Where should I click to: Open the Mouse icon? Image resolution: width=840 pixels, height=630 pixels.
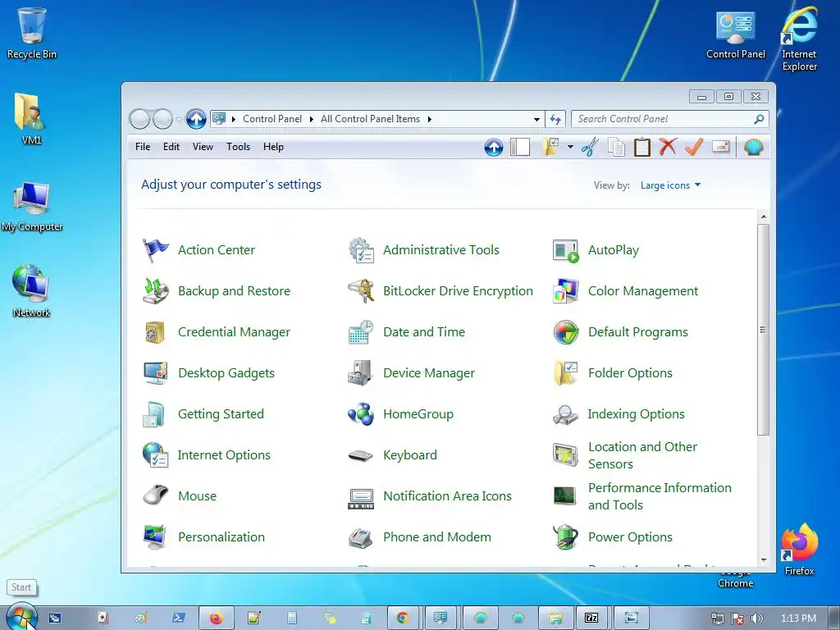(x=155, y=496)
